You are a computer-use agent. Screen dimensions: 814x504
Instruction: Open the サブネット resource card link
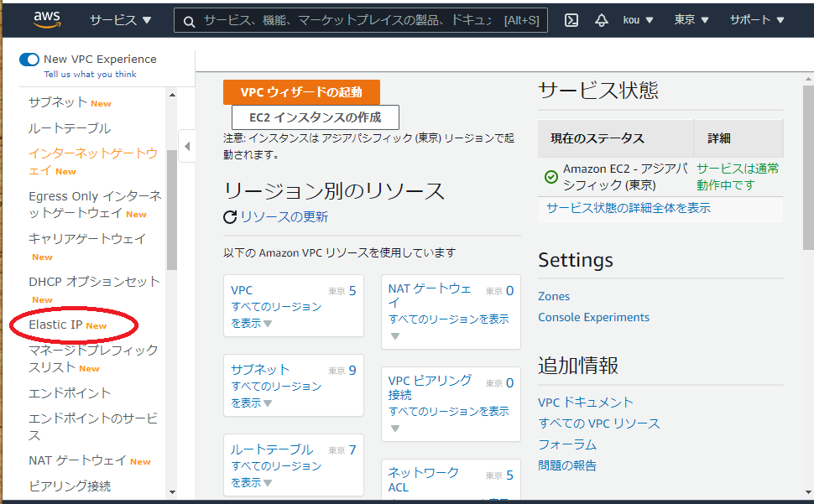click(x=259, y=370)
